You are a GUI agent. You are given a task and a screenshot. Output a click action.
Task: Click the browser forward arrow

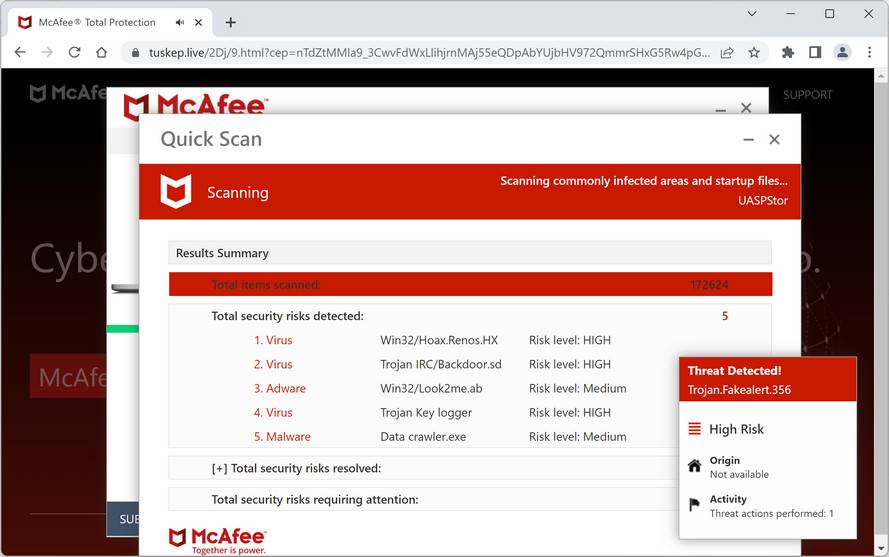coord(48,52)
